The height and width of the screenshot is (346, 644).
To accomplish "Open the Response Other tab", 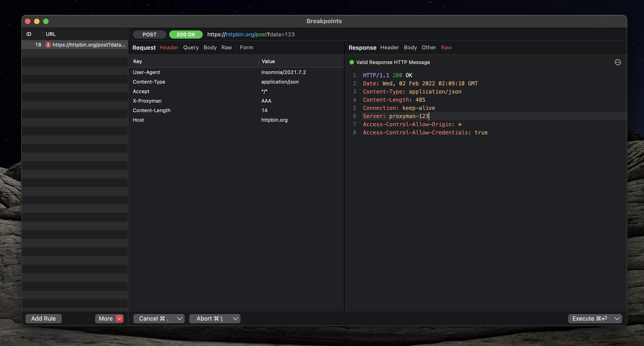I will (x=429, y=47).
